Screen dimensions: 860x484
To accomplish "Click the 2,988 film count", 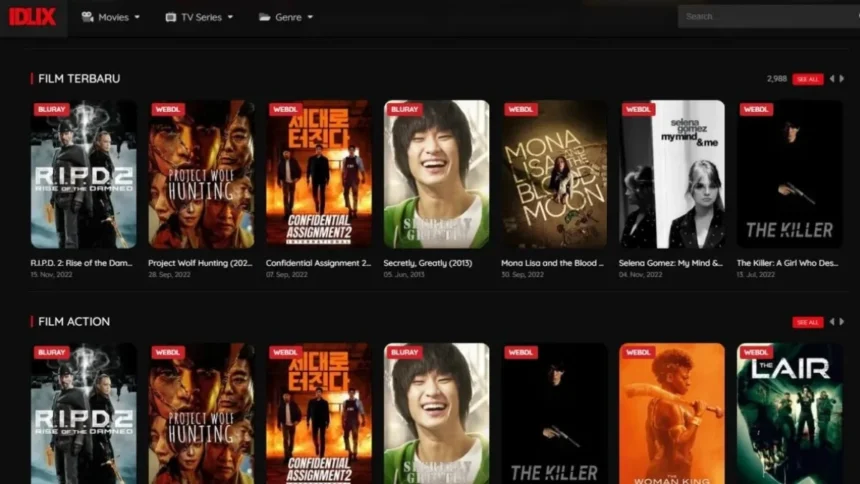I will (x=777, y=79).
